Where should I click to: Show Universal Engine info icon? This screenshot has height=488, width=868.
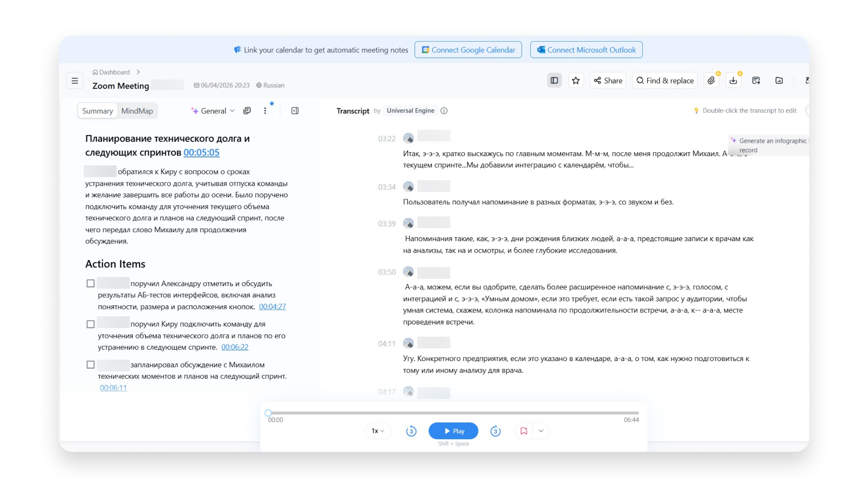click(444, 111)
